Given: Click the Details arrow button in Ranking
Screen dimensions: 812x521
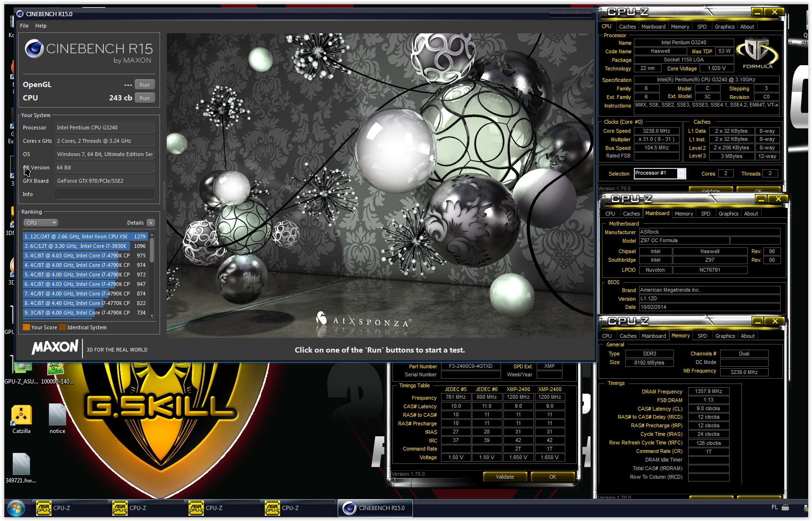Looking at the screenshot, I should pyautogui.click(x=150, y=223).
